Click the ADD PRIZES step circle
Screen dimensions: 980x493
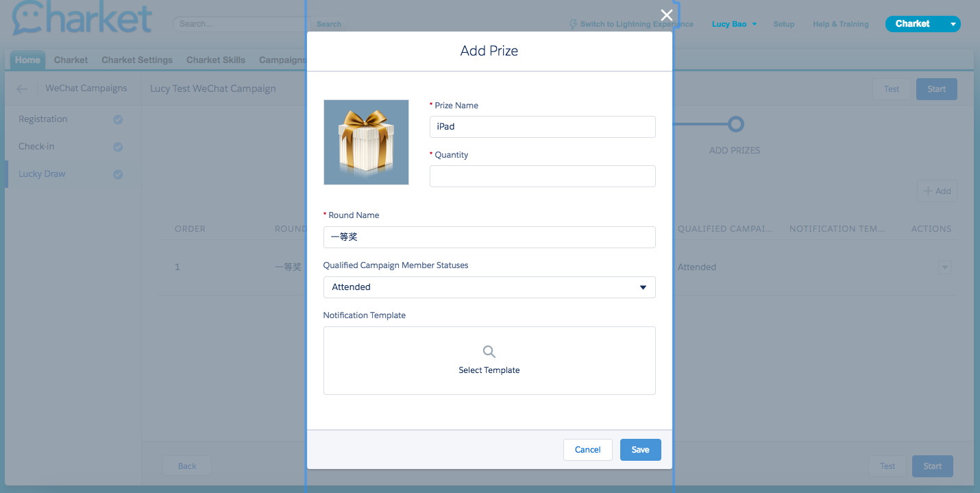tap(735, 124)
